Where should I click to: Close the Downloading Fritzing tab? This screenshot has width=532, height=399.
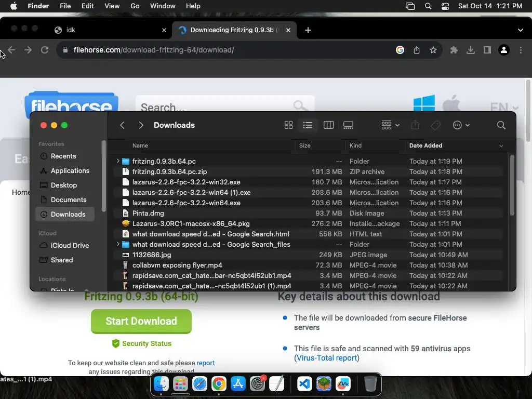point(288,30)
